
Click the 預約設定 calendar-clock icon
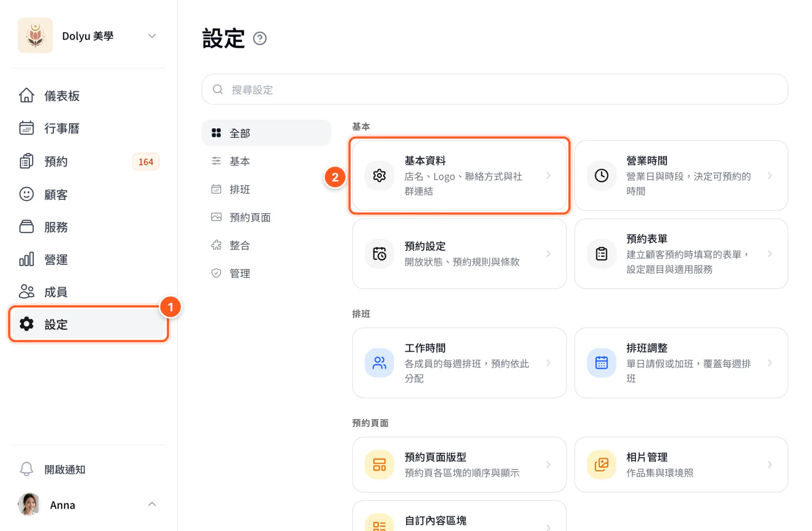click(x=380, y=254)
